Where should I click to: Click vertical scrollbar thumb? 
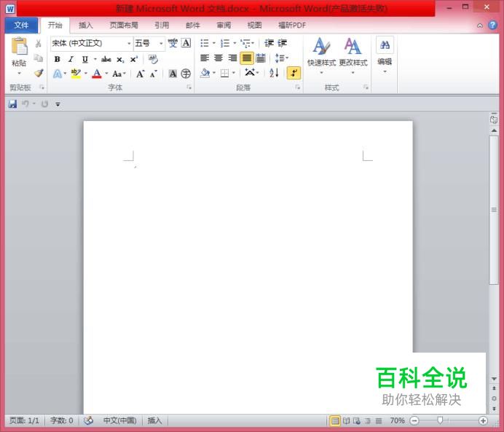click(494, 210)
